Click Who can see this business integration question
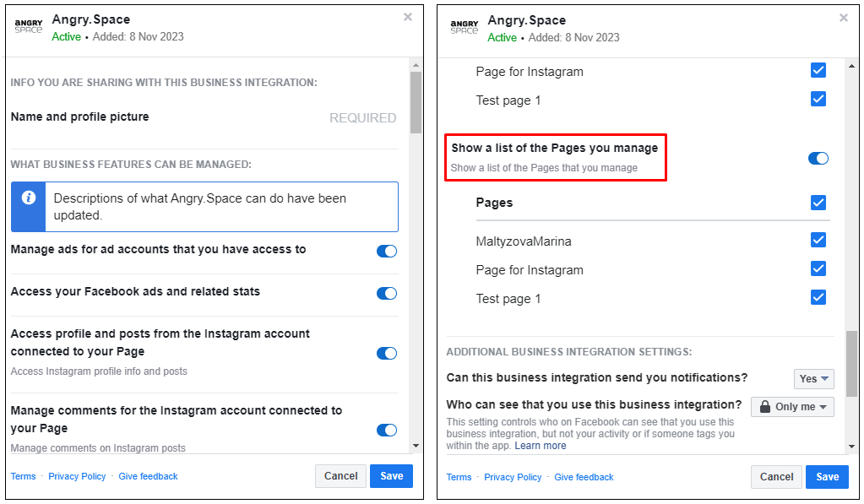This screenshot has width=864, height=504. (x=594, y=404)
